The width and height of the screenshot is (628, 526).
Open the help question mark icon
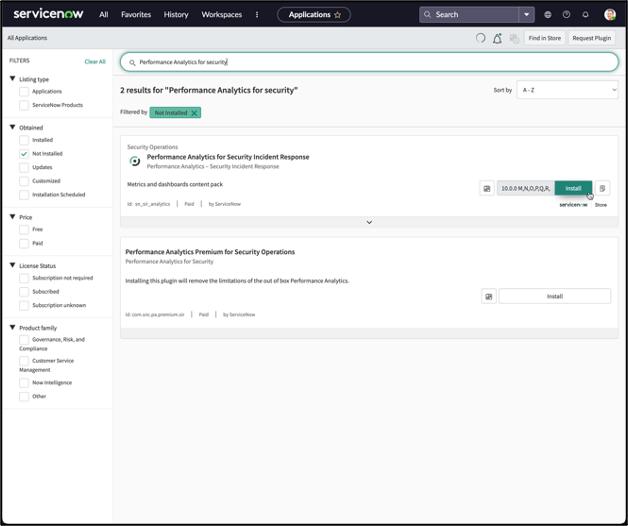coord(566,14)
